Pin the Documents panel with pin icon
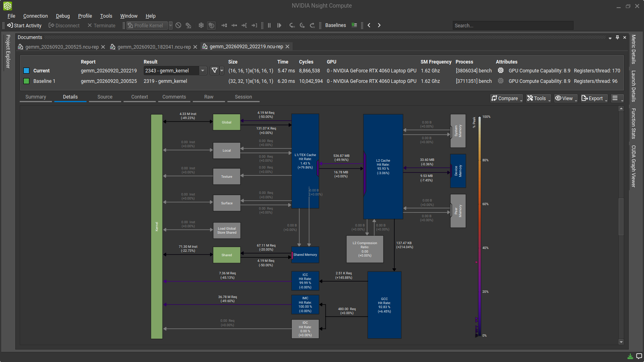The height and width of the screenshot is (362, 644). (x=617, y=37)
